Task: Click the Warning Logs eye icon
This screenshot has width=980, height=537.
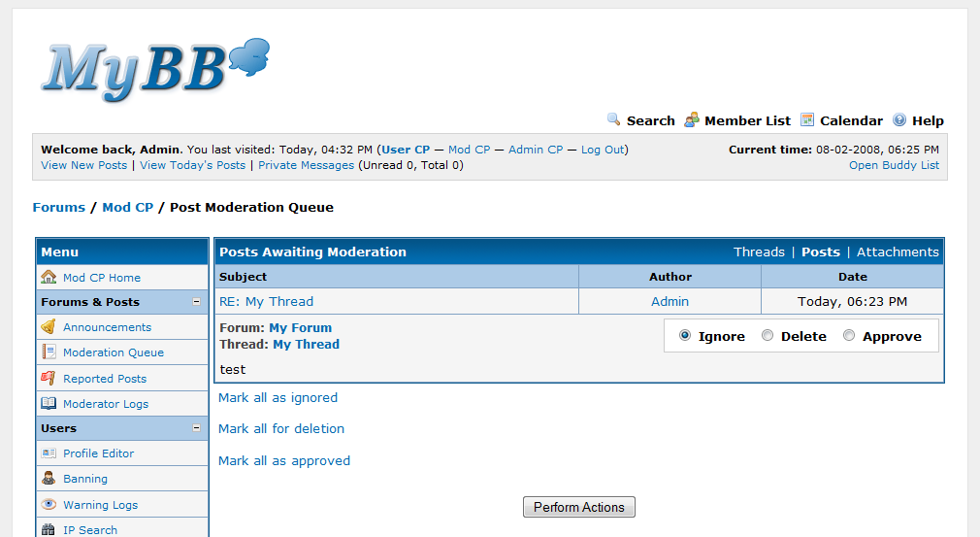Action: pos(49,504)
